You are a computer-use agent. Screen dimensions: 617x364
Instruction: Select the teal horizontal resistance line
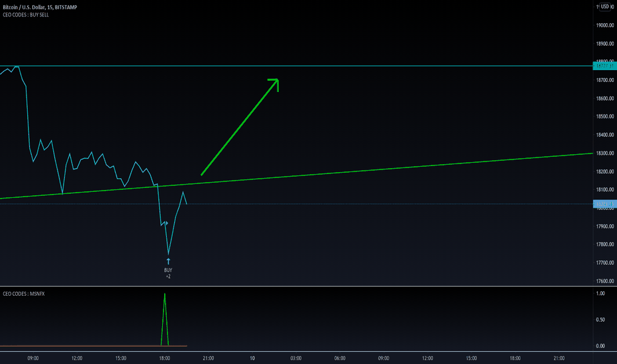[296, 66]
